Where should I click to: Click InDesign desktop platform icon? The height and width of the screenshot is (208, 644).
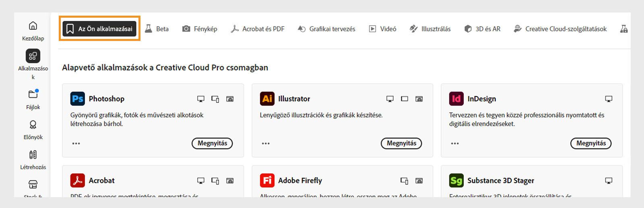click(x=609, y=99)
